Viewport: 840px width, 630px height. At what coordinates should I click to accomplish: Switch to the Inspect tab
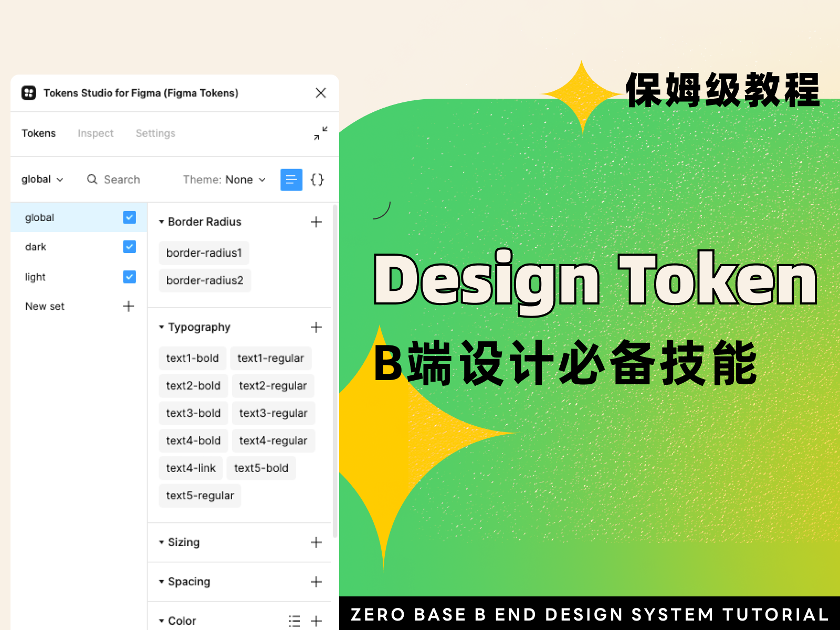(96, 133)
